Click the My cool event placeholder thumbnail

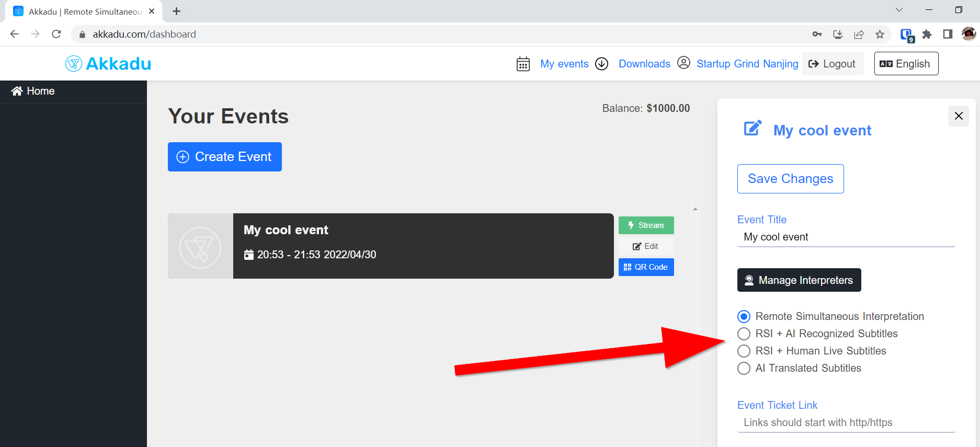pyautogui.click(x=200, y=246)
